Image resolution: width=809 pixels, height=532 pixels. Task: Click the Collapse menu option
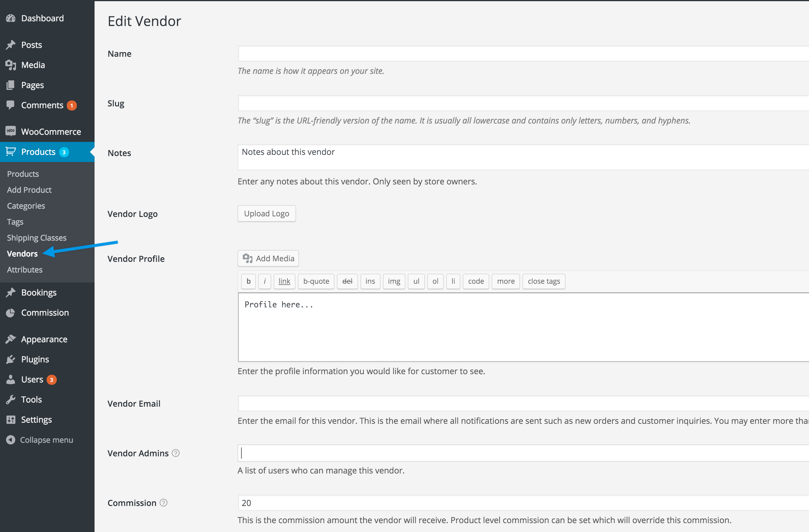pyautogui.click(x=48, y=439)
